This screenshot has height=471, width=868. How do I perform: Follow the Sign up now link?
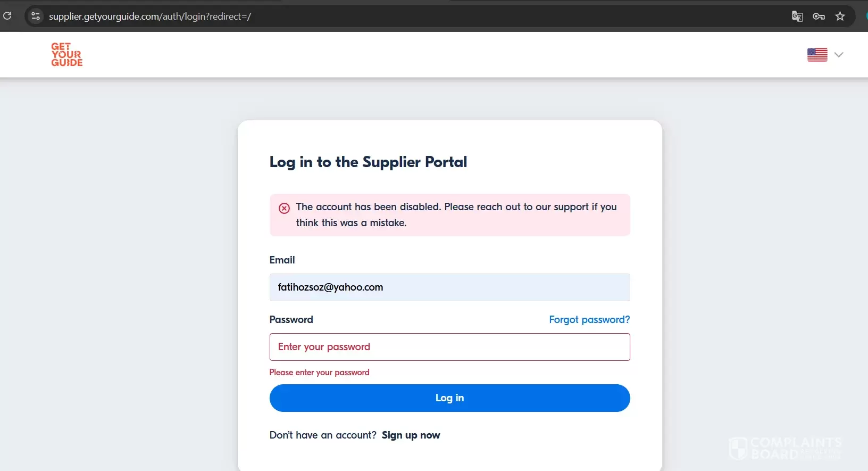[411, 435]
